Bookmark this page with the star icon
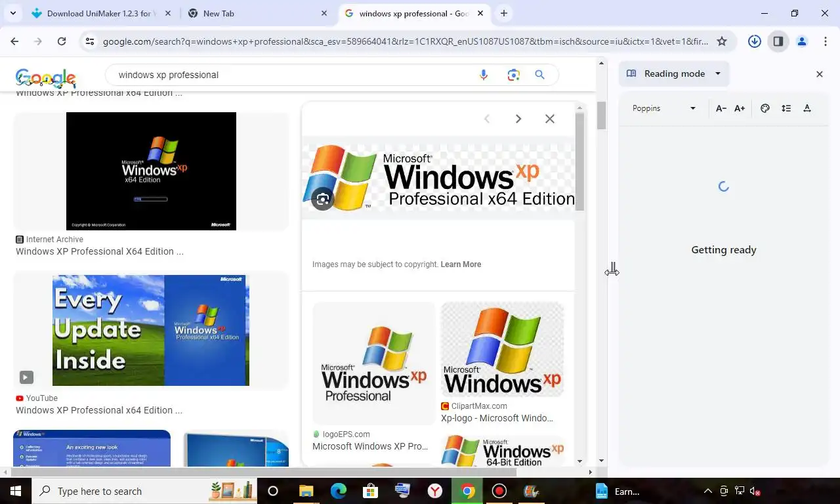The image size is (840, 504). point(722,41)
